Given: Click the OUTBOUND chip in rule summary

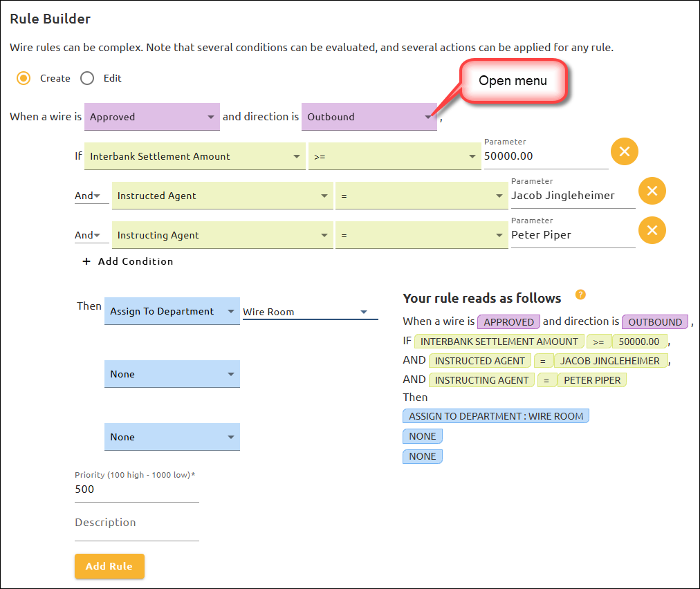Looking at the screenshot, I should click(x=654, y=321).
